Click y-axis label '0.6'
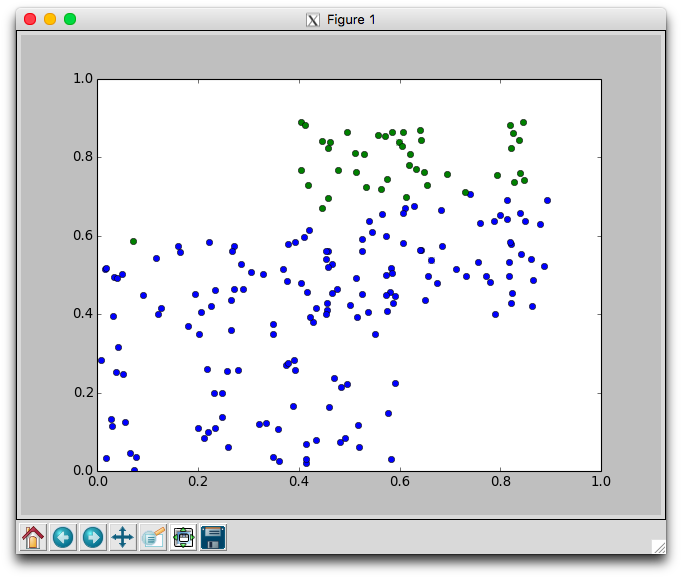Viewport: 682px width, 578px height. point(83,236)
